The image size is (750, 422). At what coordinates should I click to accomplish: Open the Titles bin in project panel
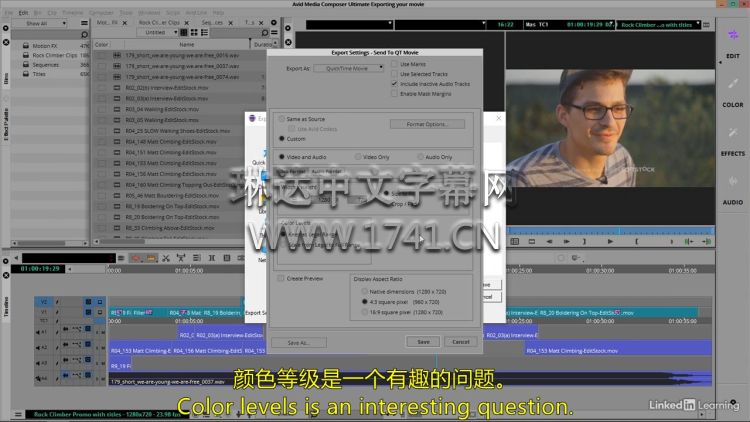[39, 74]
